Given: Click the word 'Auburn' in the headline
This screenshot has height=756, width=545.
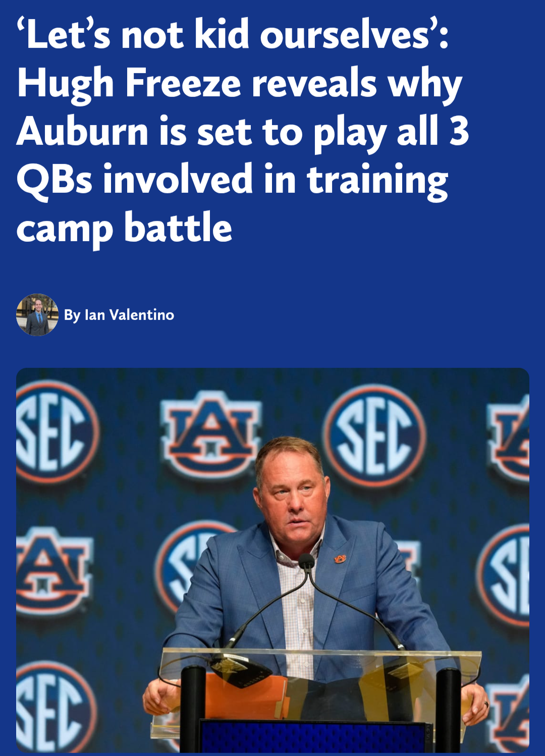Looking at the screenshot, I should [82, 131].
